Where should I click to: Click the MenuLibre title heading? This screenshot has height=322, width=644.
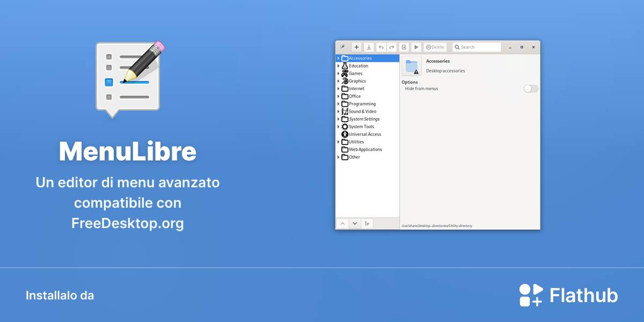click(x=128, y=152)
